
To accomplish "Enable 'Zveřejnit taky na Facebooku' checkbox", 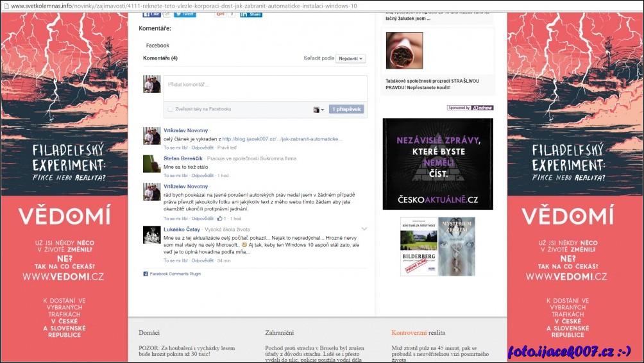I will click(171, 109).
